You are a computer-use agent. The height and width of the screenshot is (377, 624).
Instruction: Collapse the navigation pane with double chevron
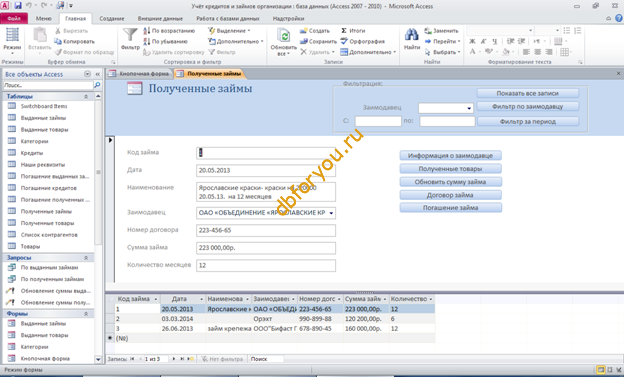pos(98,74)
